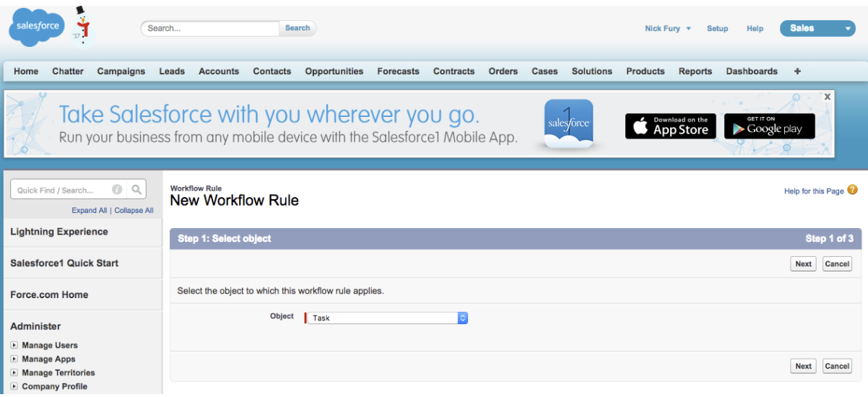Image resolution: width=868 pixels, height=397 pixels.
Task: Click the Help for this Page link
Action: (x=814, y=191)
